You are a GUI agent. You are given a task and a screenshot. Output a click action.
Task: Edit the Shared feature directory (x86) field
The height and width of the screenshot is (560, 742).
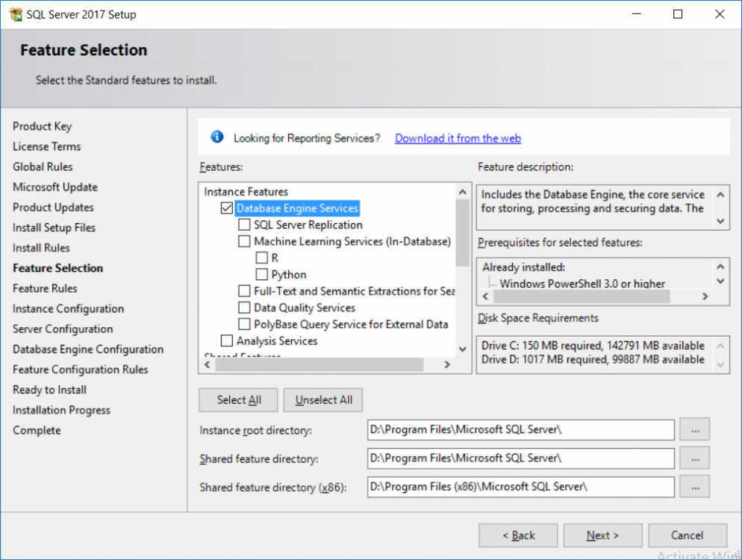pyautogui.click(x=520, y=487)
